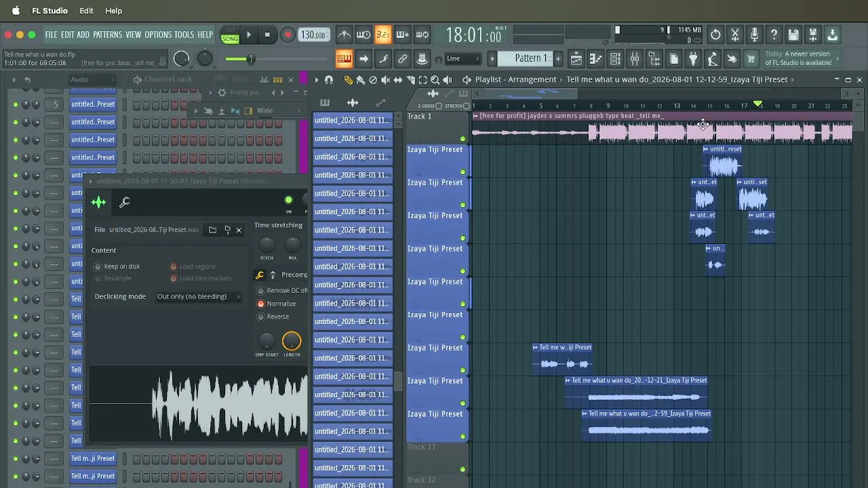This screenshot has width=868, height=488.
Task: Open the Playlist view icon
Action: pos(576,59)
